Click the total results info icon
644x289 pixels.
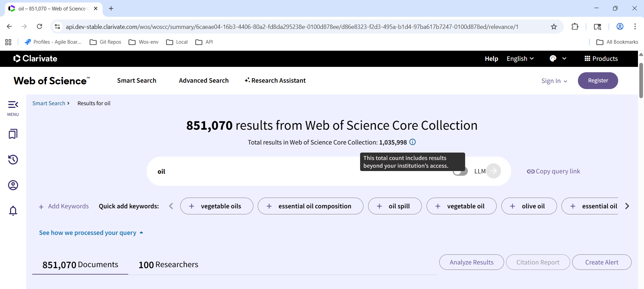pyautogui.click(x=413, y=142)
